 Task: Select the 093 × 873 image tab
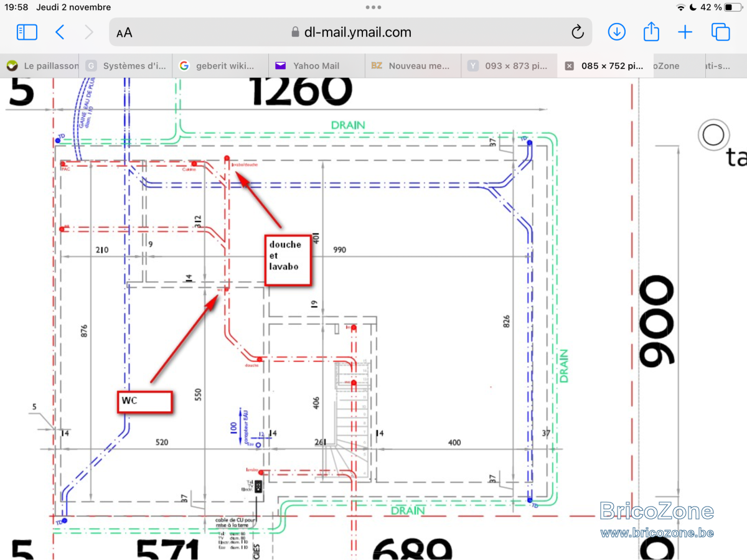[x=509, y=65]
